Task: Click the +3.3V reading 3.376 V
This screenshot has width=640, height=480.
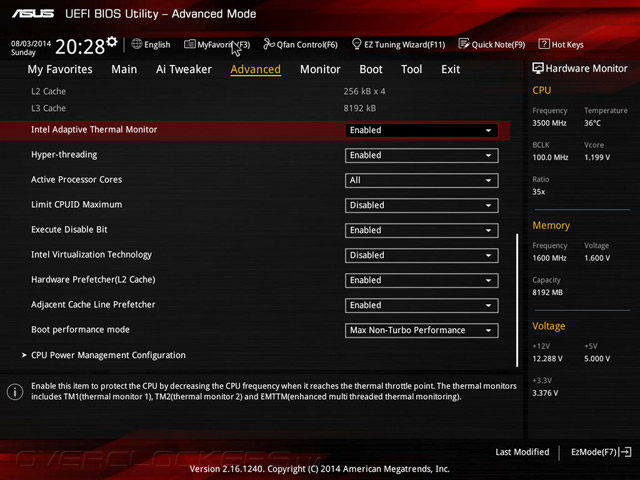Action: [x=545, y=393]
